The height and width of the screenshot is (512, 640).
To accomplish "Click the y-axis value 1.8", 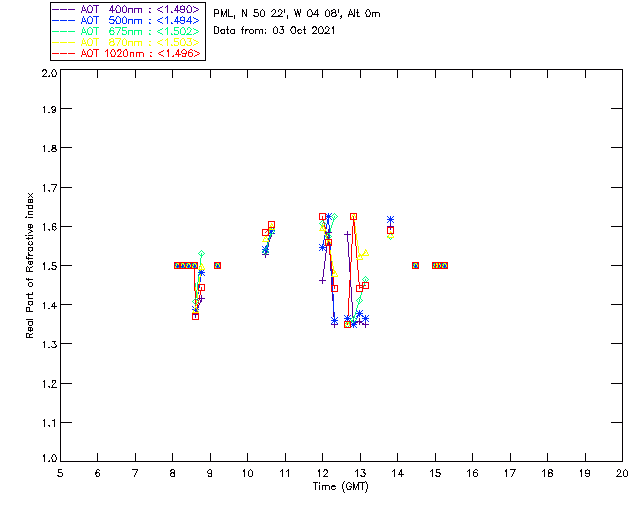I will click(x=49, y=148).
